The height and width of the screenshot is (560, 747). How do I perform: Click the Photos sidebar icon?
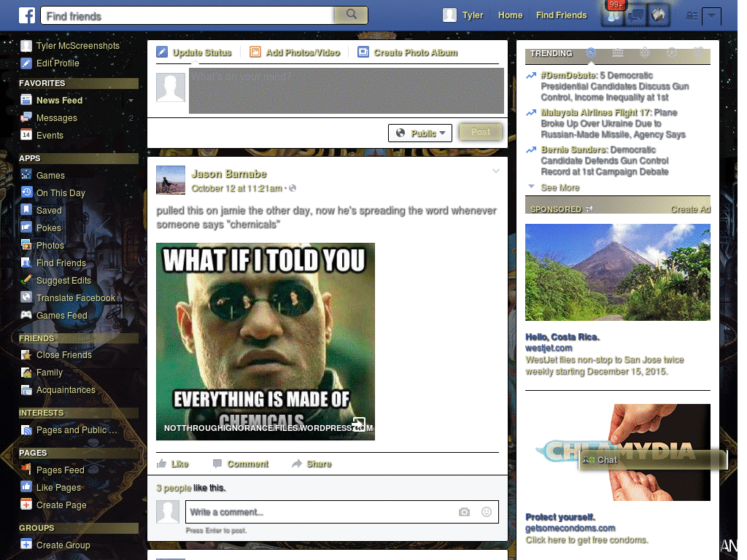pos(26,245)
